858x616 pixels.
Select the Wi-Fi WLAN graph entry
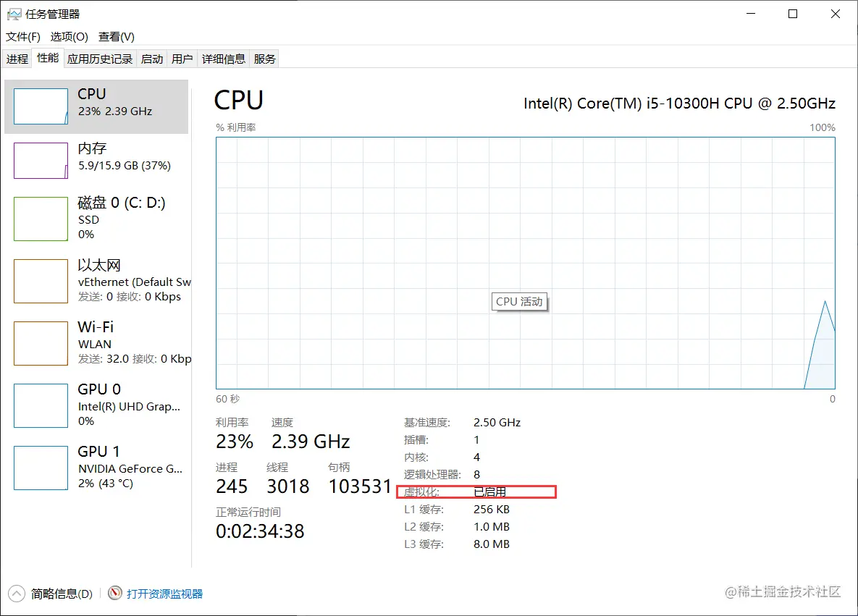tap(96, 343)
